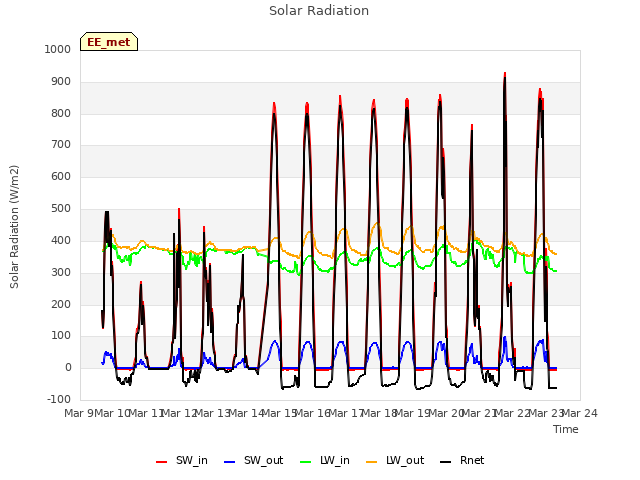The image size is (640, 480).
Task: Click the 0 y-axis tick label
Action: (68, 368)
